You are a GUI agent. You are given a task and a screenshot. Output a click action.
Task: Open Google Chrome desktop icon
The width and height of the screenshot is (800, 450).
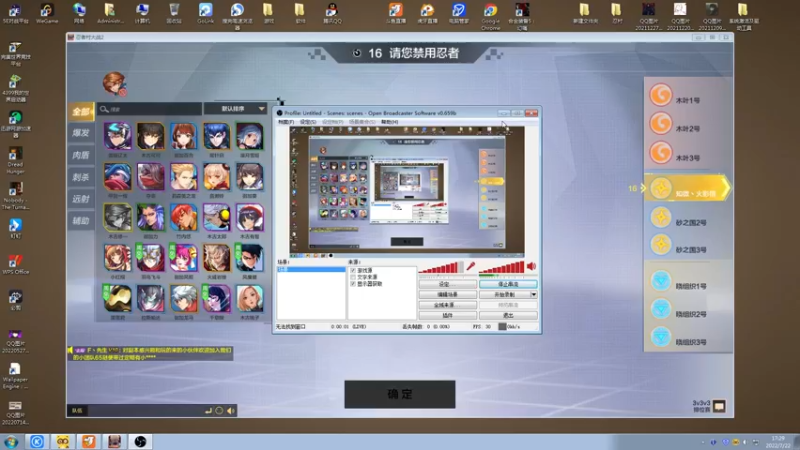[x=490, y=16]
